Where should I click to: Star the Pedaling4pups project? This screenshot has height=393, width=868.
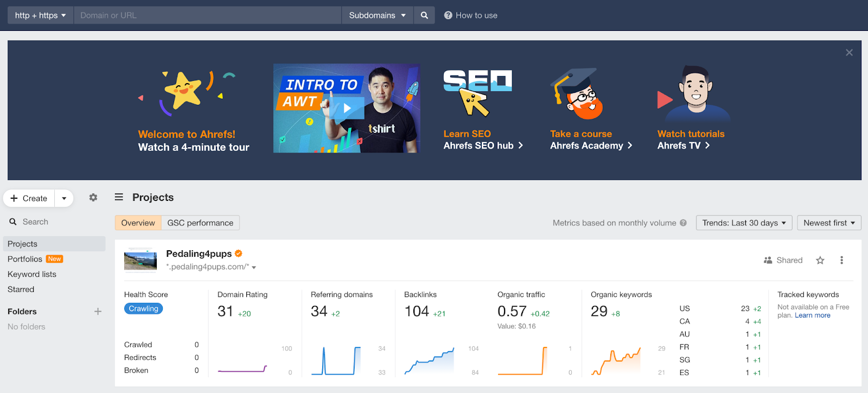click(x=820, y=261)
